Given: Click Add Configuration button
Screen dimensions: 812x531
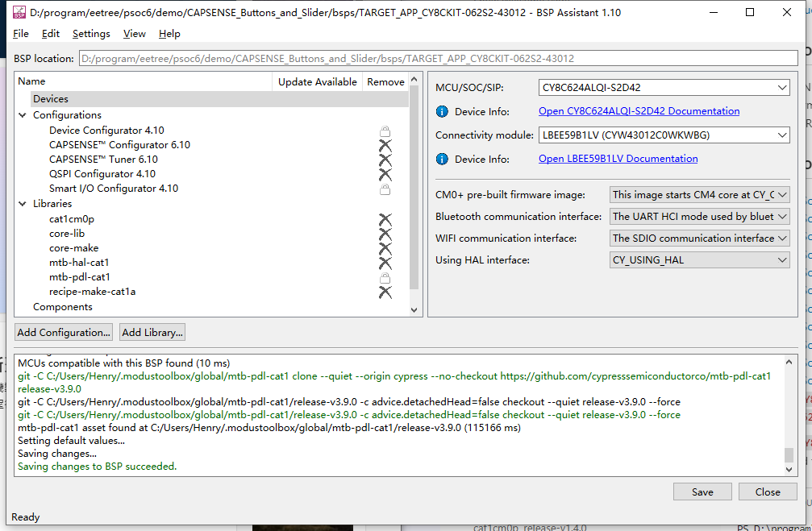Looking at the screenshot, I should (64, 332).
